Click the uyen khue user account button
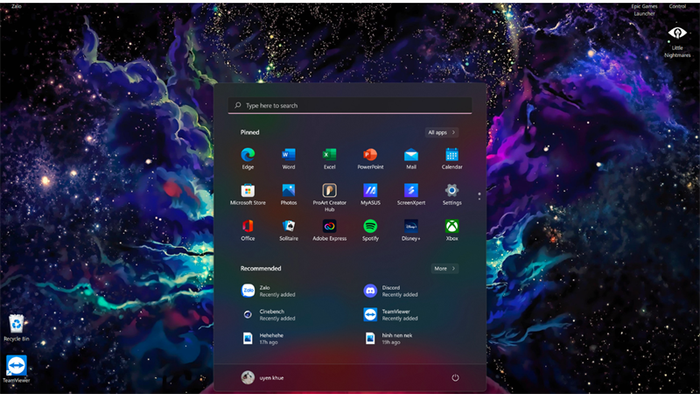 pyautogui.click(x=262, y=377)
